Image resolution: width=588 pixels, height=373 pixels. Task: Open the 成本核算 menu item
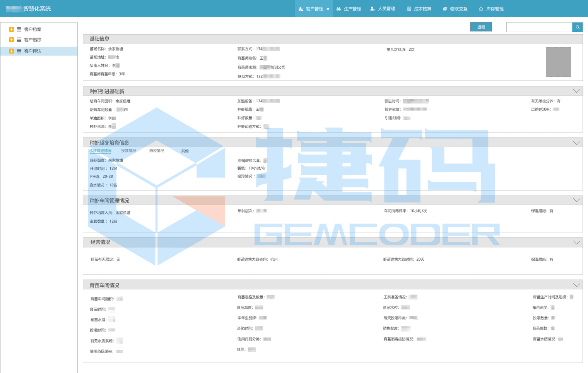(419, 9)
